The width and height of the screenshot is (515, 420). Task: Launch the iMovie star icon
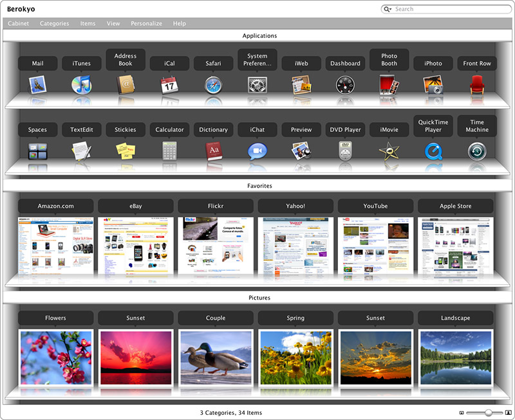click(389, 151)
